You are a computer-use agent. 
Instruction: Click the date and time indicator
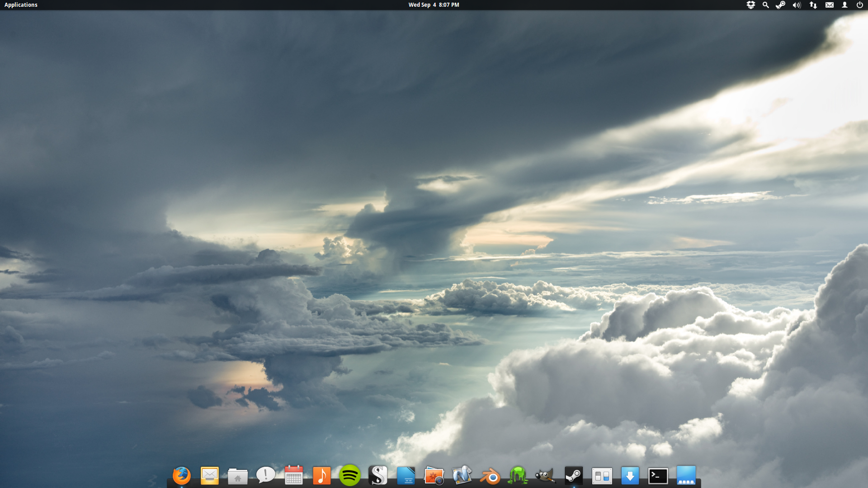[434, 5]
